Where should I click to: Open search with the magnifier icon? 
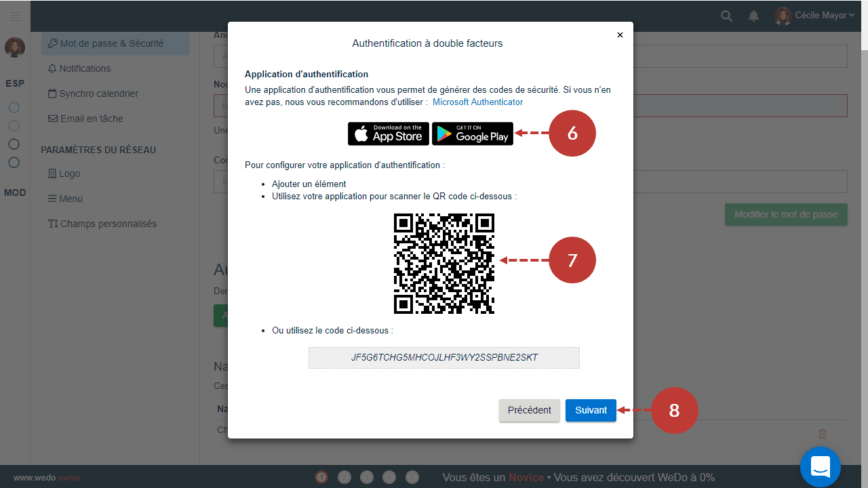726,16
